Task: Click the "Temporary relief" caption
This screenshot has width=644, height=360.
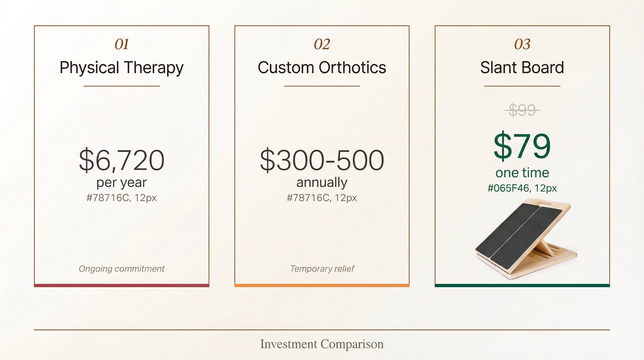Action: pos(322,269)
